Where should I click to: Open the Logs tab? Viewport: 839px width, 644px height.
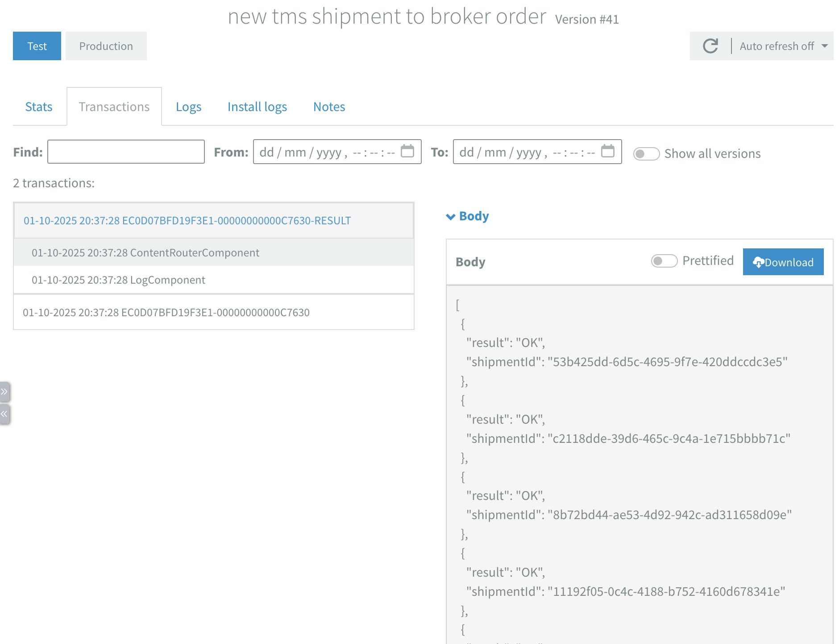pyautogui.click(x=188, y=107)
